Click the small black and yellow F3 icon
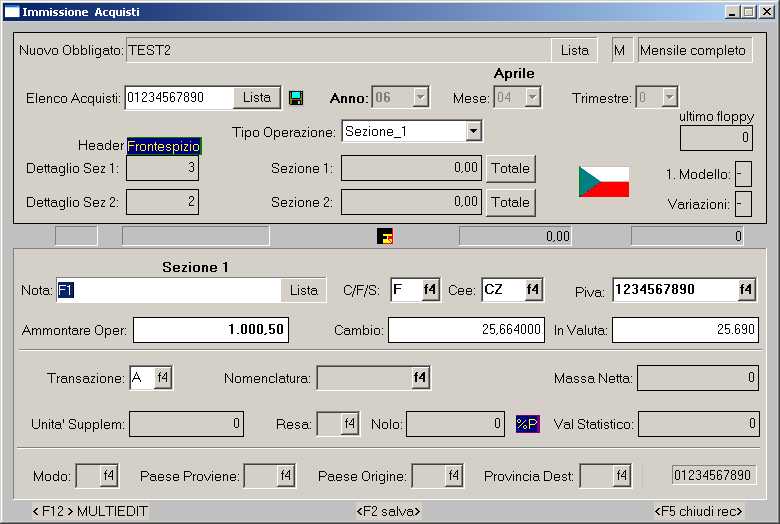Screen dimensions: 780x524 (385, 236)
